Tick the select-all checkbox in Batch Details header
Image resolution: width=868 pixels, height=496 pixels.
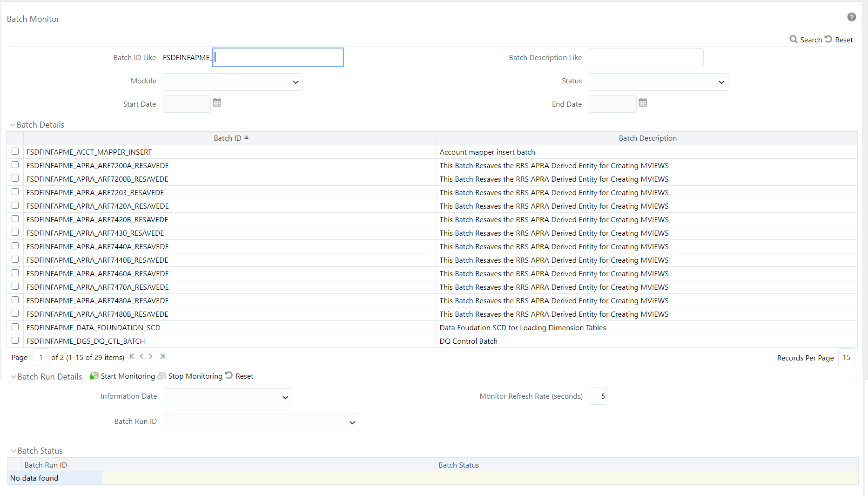[15, 138]
